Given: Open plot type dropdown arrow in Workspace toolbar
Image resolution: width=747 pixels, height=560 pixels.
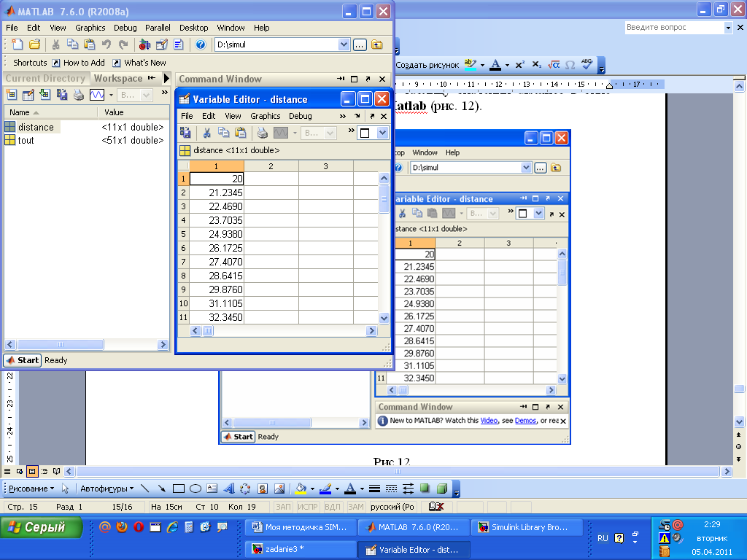Looking at the screenshot, I should click(111, 95).
